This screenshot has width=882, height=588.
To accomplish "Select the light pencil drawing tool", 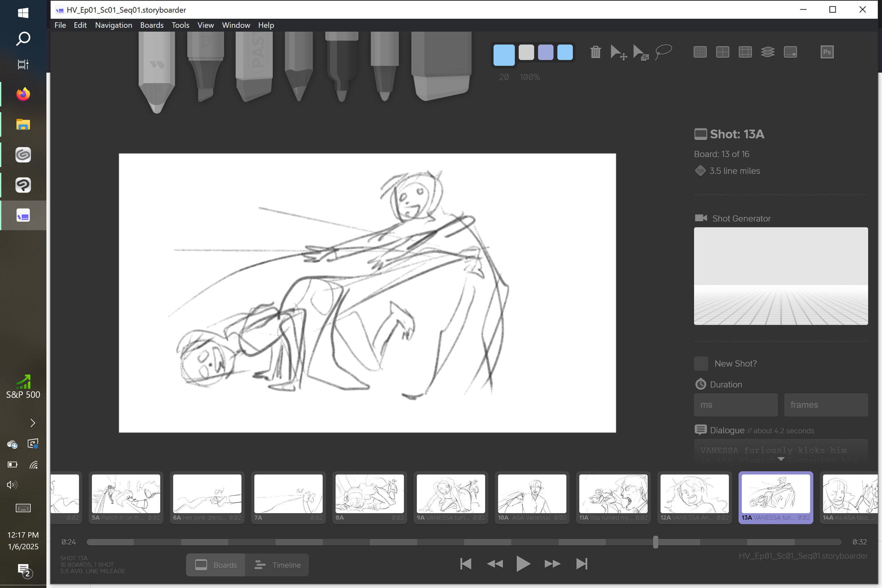I will click(x=157, y=71).
